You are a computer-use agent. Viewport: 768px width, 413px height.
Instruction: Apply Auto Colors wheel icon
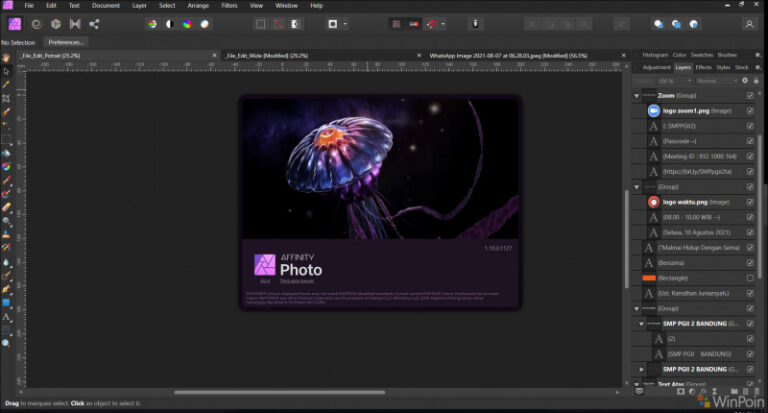click(187, 24)
